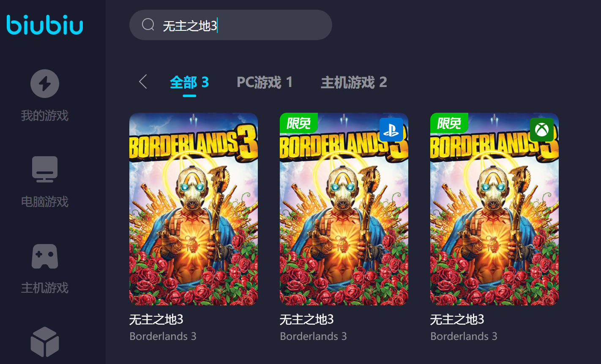Click the biubiu logo
This screenshot has width=601, height=364.
click(x=45, y=24)
